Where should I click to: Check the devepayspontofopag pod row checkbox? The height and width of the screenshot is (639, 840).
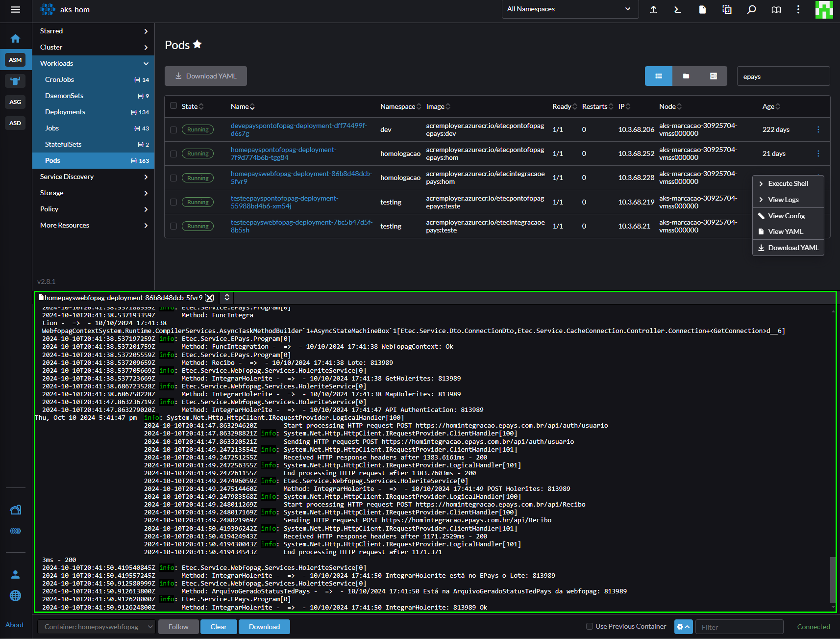click(173, 129)
